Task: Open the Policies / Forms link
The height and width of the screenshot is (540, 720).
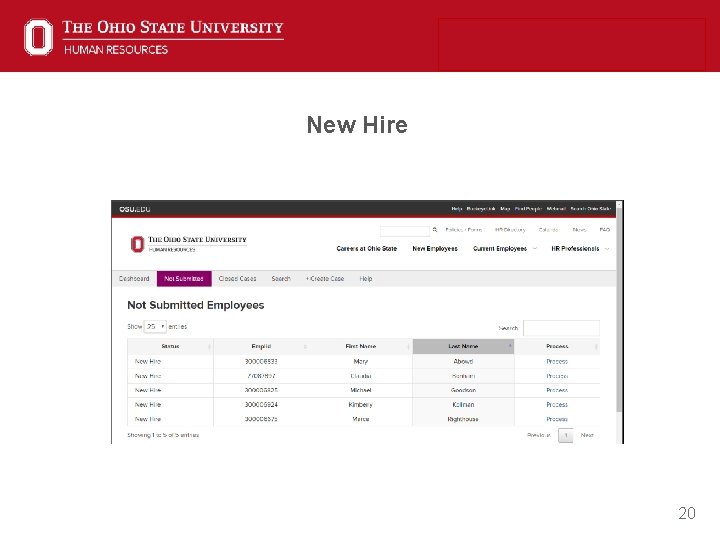Action: [x=463, y=230]
